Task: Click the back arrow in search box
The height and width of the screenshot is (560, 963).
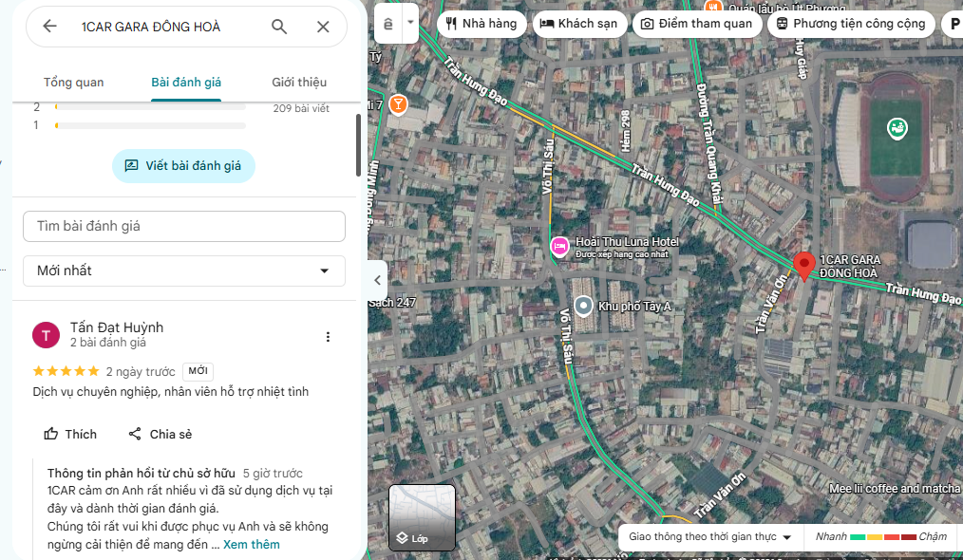Action: coord(49,27)
